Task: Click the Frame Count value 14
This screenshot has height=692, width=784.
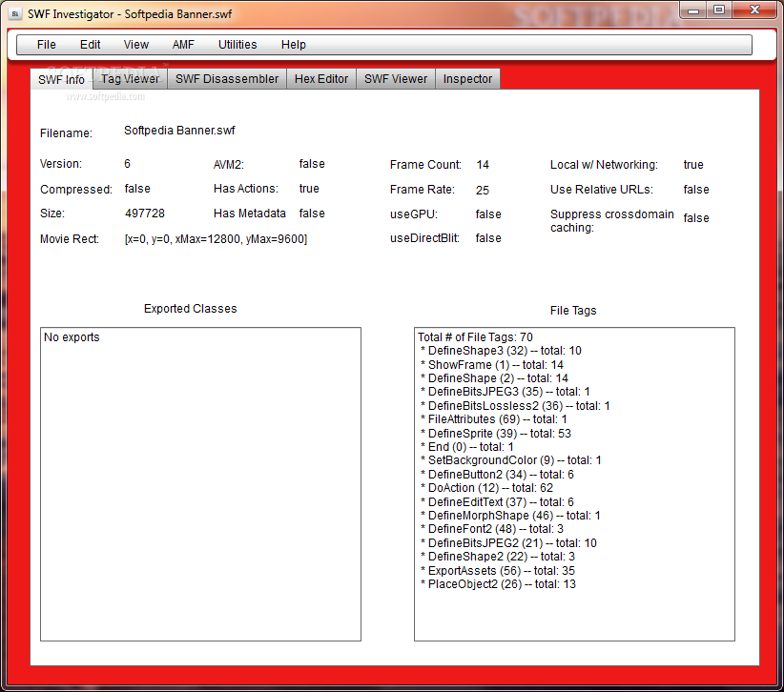Action: [x=483, y=164]
